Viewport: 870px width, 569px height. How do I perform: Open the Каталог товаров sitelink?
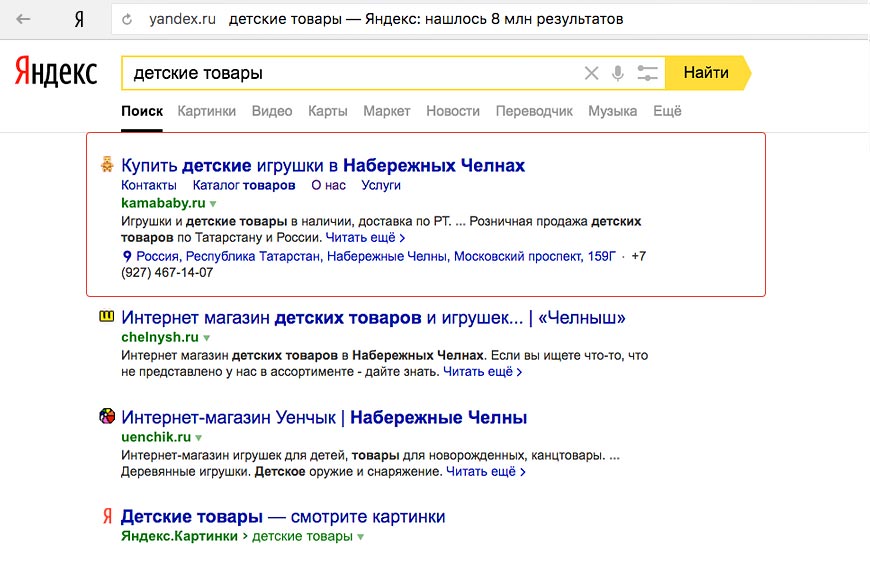pos(244,185)
